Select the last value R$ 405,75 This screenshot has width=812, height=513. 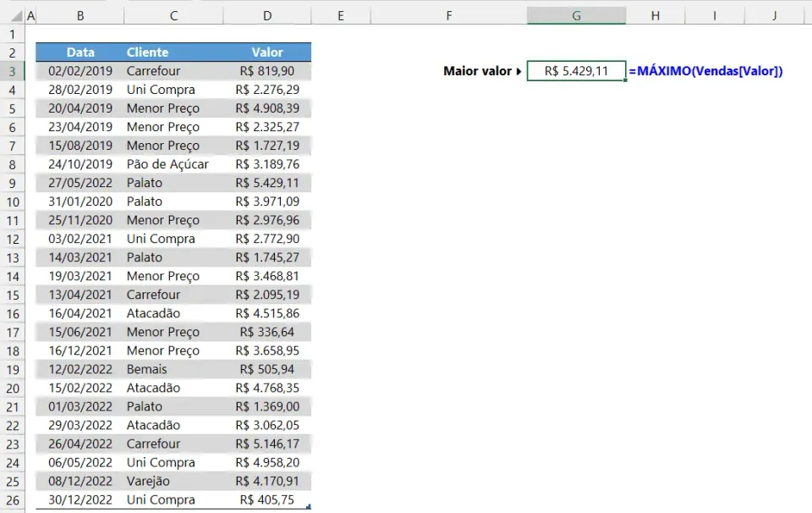pyautogui.click(x=267, y=500)
